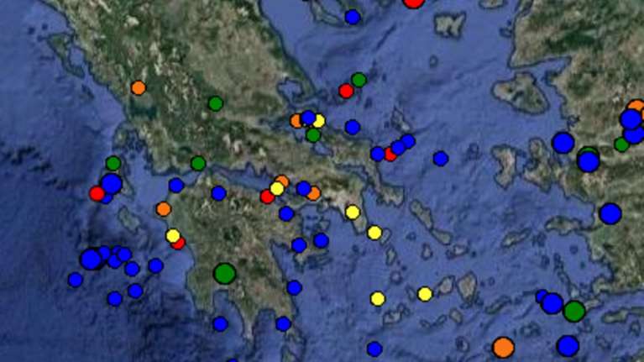Click the isolated blue marker in the central Aegean
Viewport: 644px width, 362px height.
click(x=440, y=159)
